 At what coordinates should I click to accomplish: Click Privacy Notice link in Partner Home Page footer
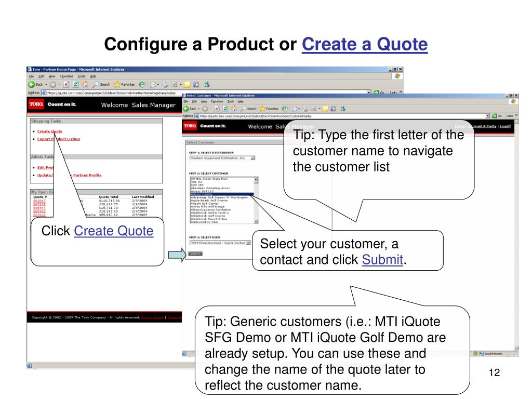[152, 317]
